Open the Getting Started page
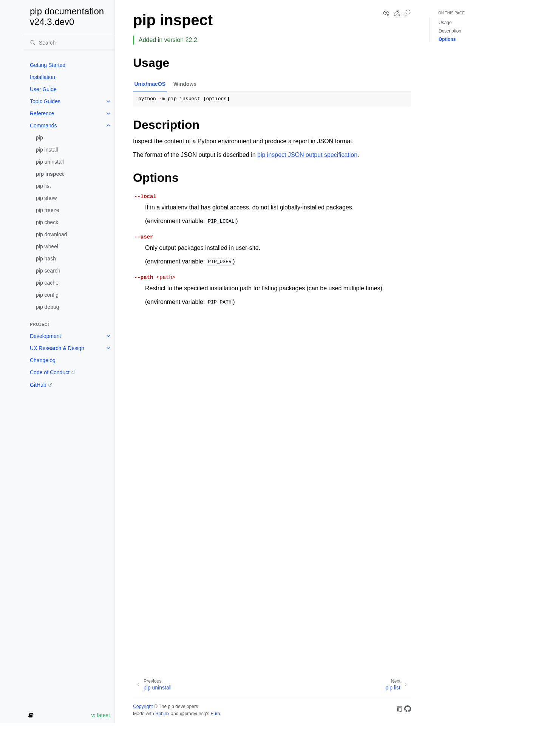This screenshot has height=756, width=544. click(x=48, y=65)
